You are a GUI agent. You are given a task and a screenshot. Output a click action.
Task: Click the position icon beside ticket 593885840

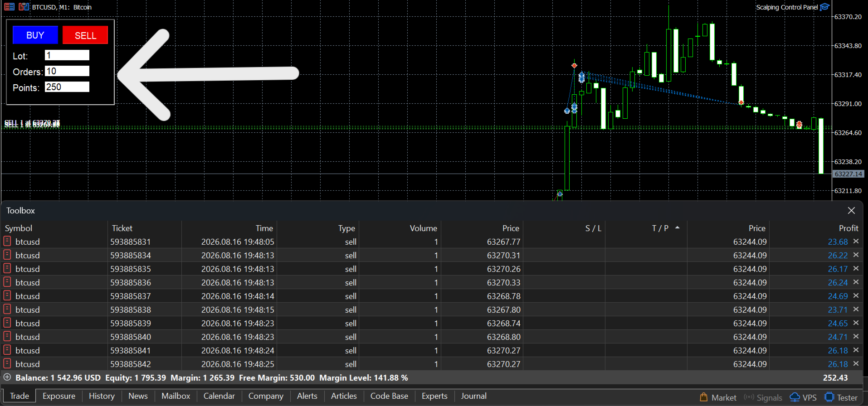click(x=7, y=336)
